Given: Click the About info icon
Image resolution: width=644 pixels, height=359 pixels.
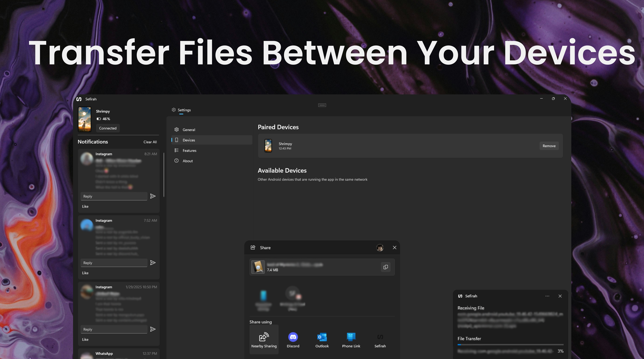Looking at the screenshot, I should pyautogui.click(x=176, y=161).
